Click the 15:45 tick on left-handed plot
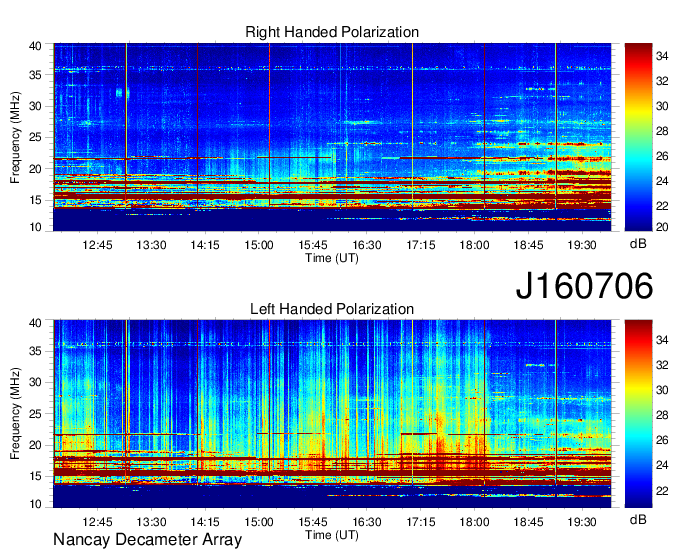 [x=313, y=522]
